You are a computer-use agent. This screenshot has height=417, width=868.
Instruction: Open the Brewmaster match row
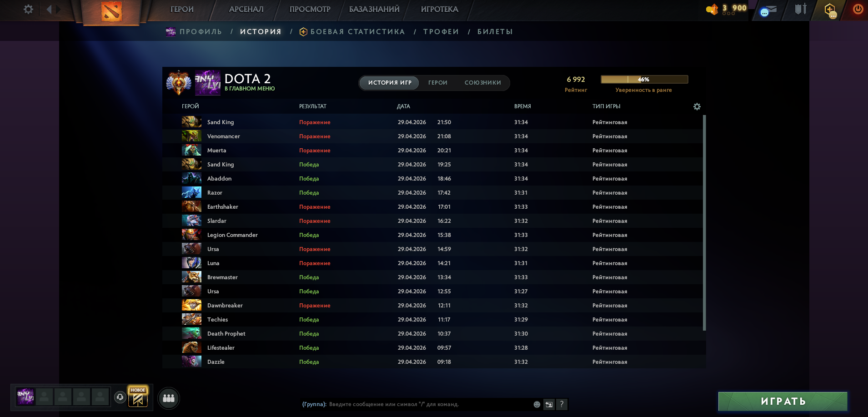tap(432, 277)
